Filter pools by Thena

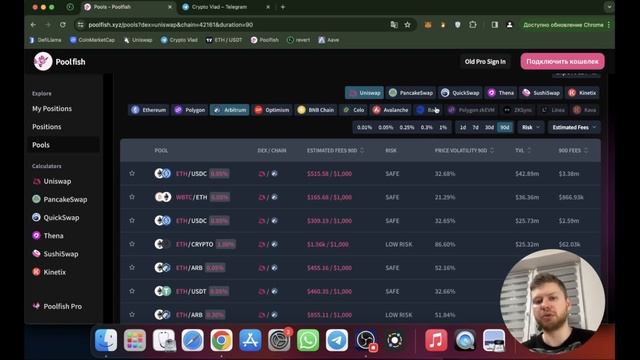[x=501, y=93]
